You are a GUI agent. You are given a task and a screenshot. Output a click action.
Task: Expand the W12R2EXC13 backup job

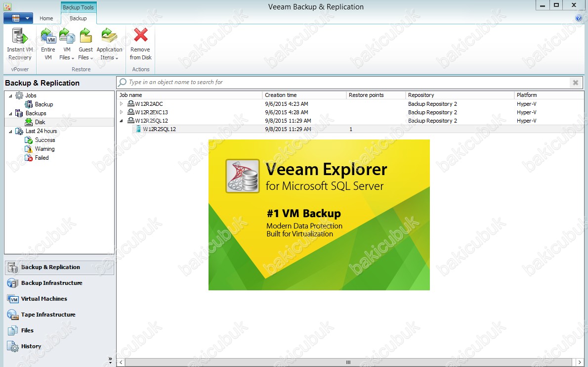tap(121, 112)
